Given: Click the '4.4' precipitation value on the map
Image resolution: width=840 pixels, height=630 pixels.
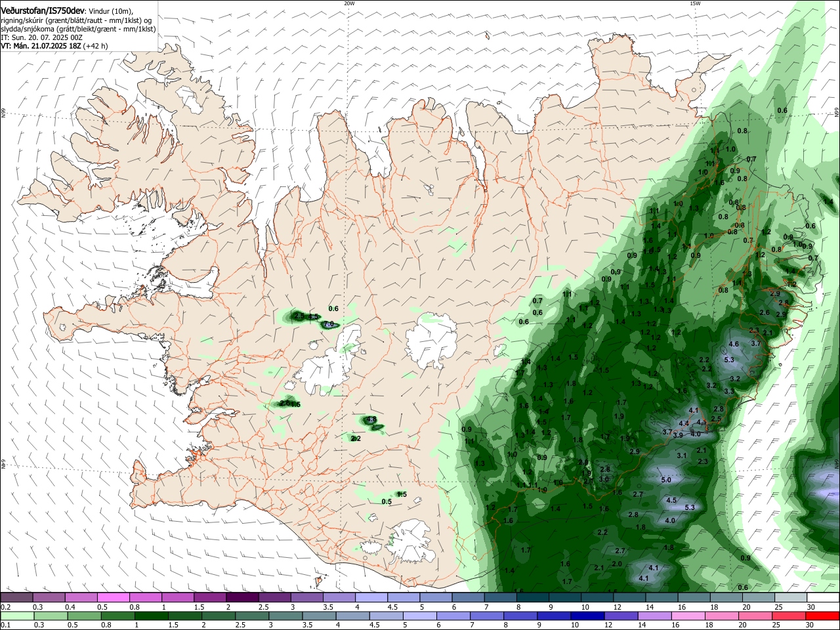Looking at the screenshot, I should pos(684,424).
